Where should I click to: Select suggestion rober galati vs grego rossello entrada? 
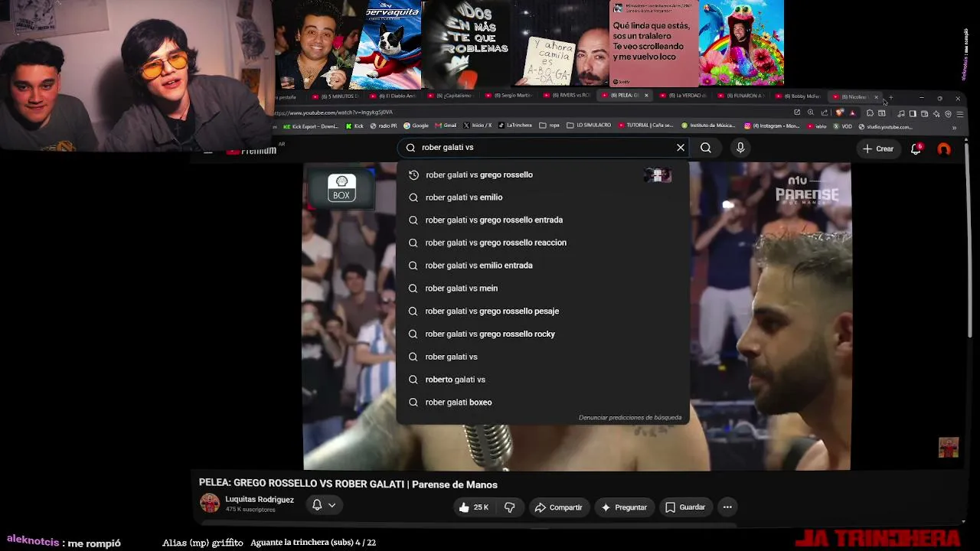tap(543, 220)
